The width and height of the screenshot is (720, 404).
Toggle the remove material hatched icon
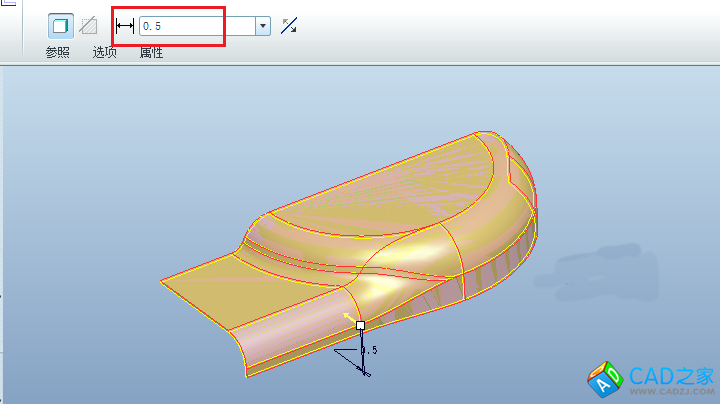pos(89,26)
